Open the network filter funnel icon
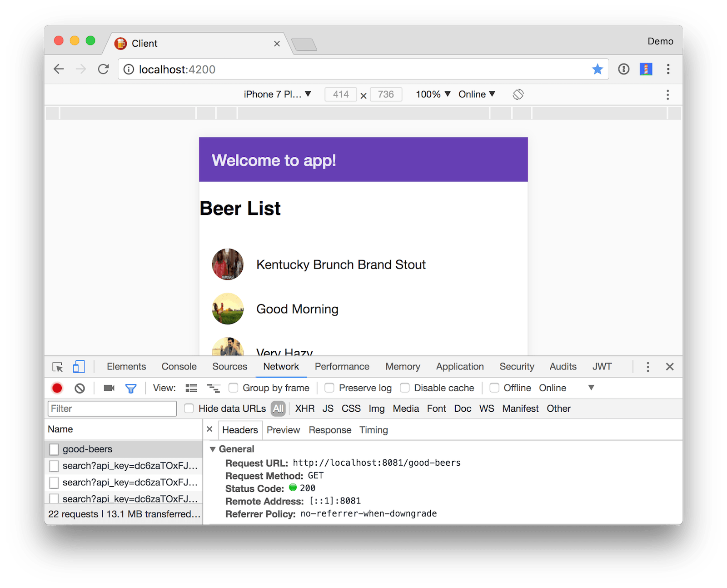727x588 pixels. [x=131, y=388]
